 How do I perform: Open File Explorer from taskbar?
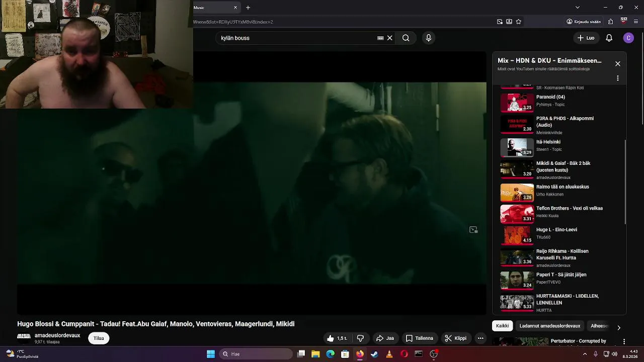[x=315, y=354]
